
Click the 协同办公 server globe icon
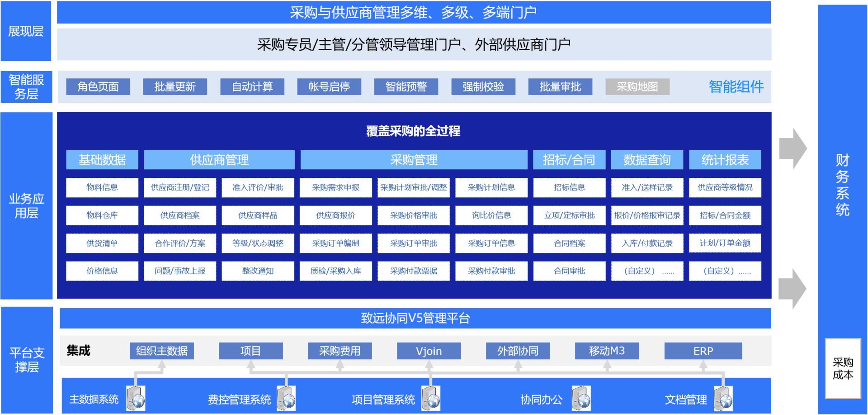pyautogui.click(x=581, y=398)
